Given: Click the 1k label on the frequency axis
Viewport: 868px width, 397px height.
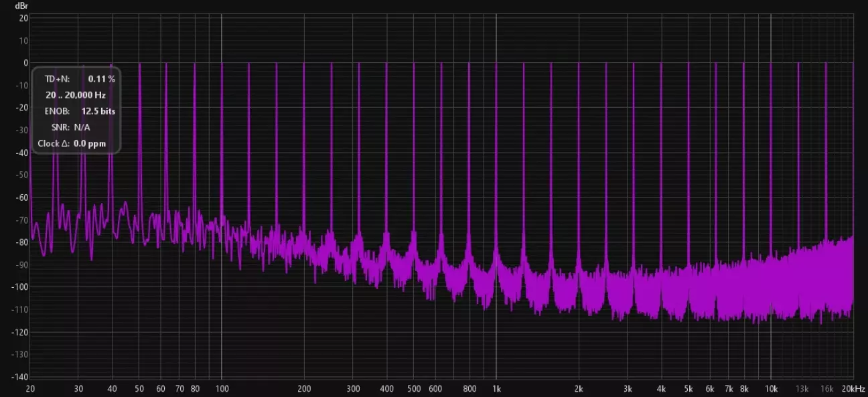Looking at the screenshot, I should (496, 389).
